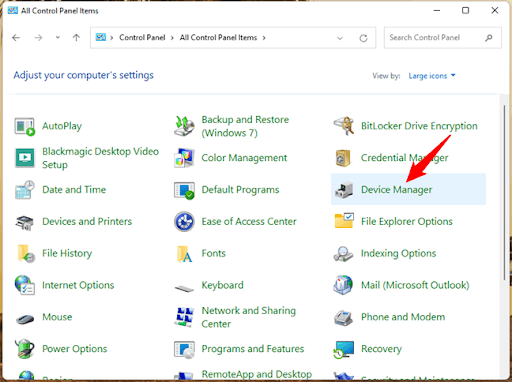Click the Forward navigation arrow

[38, 38]
